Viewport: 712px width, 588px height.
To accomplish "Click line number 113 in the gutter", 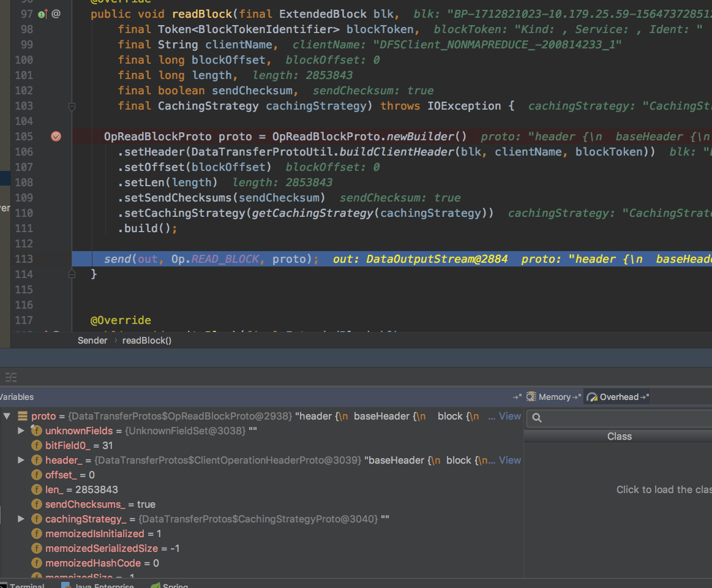I will tap(24, 259).
